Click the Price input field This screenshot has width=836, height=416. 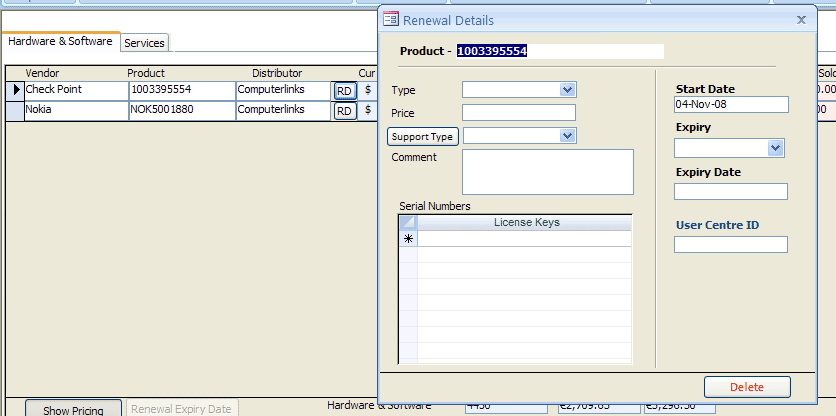[519, 113]
